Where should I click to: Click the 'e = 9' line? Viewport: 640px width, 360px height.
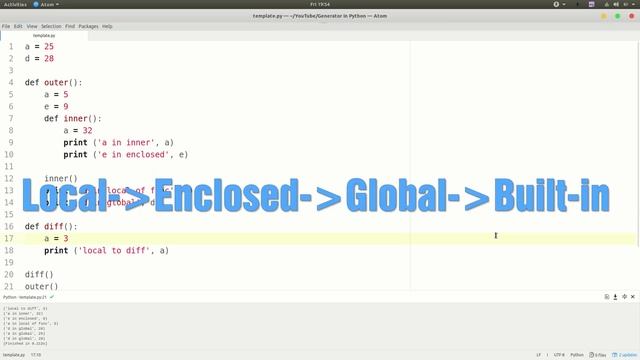pyautogui.click(x=56, y=107)
